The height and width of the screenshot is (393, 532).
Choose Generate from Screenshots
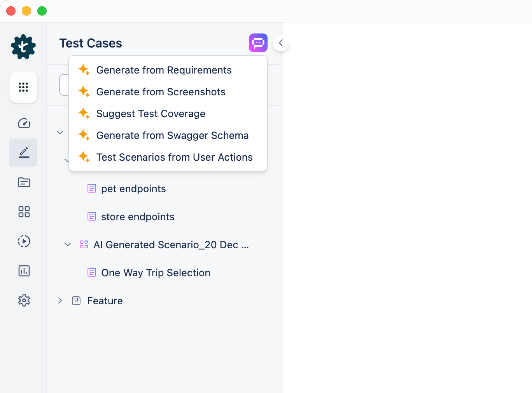coord(161,92)
